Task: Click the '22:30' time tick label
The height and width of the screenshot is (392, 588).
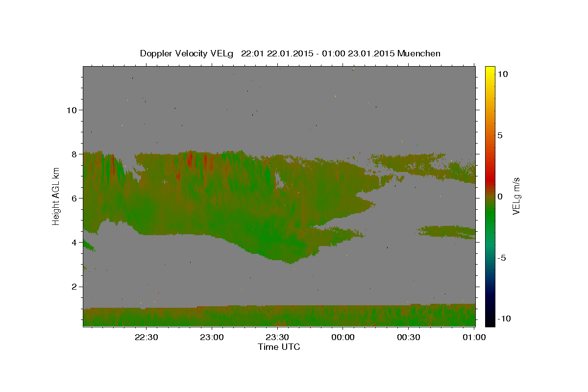Action: [x=147, y=337]
